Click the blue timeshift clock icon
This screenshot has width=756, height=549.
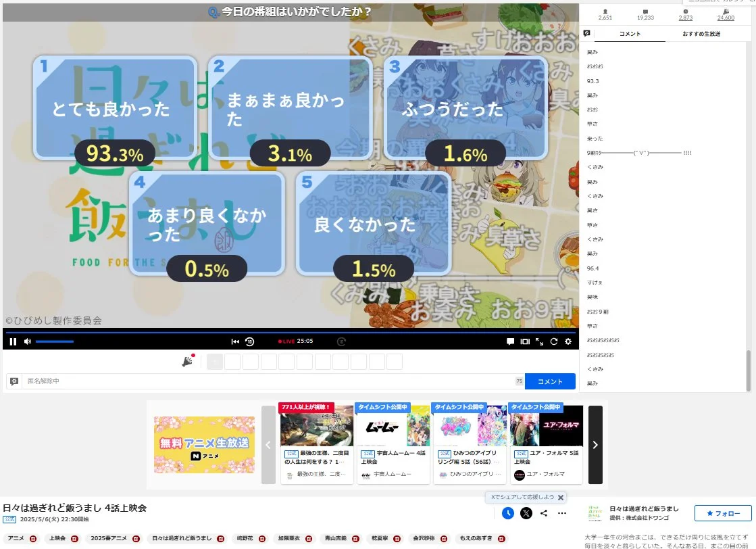coord(507,513)
